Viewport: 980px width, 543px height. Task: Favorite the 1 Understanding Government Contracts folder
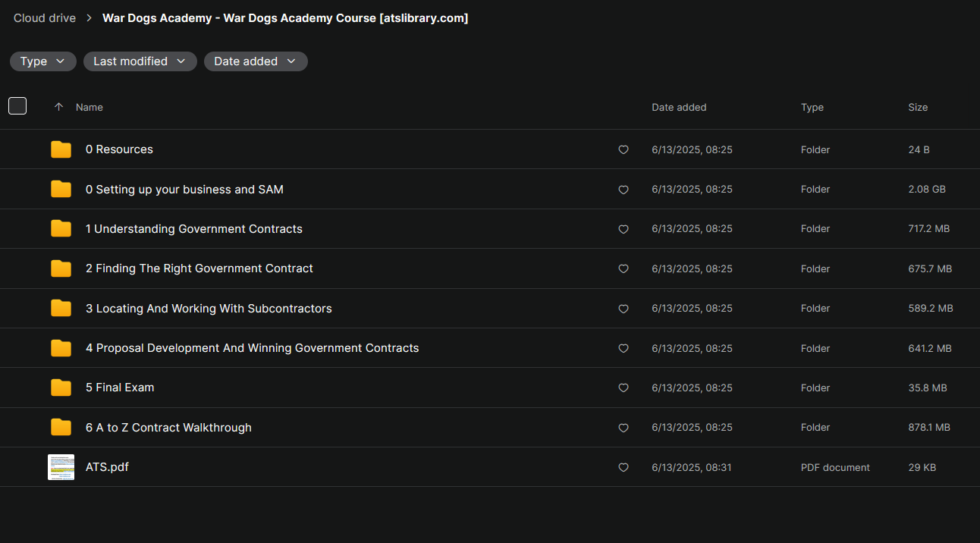[x=623, y=229]
